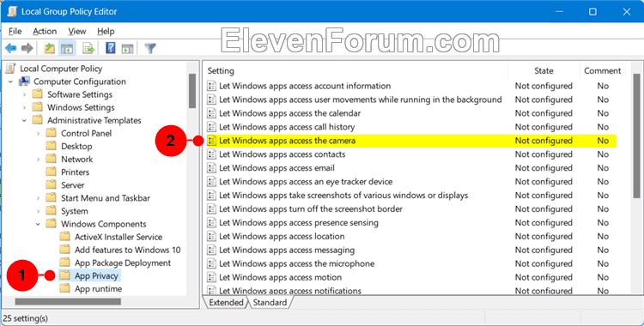Viewport: 644px width, 326px height.
Task: Open the View menu
Action: pyautogui.click(x=76, y=31)
